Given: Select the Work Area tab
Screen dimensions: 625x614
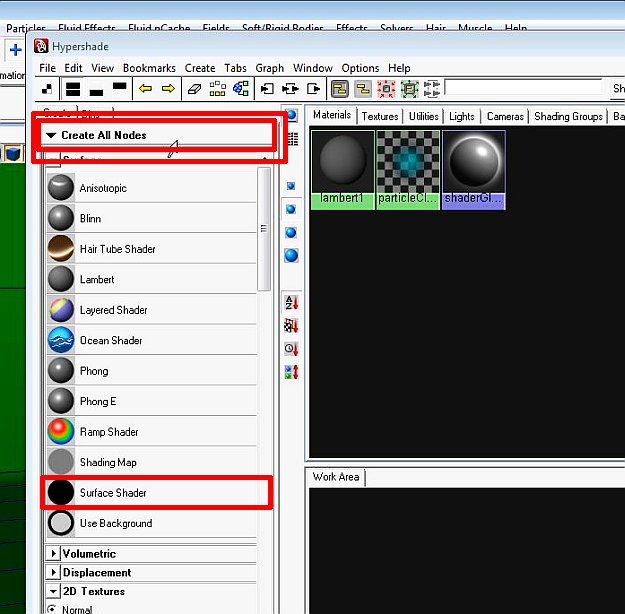Looking at the screenshot, I should click(x=336, y=477).
